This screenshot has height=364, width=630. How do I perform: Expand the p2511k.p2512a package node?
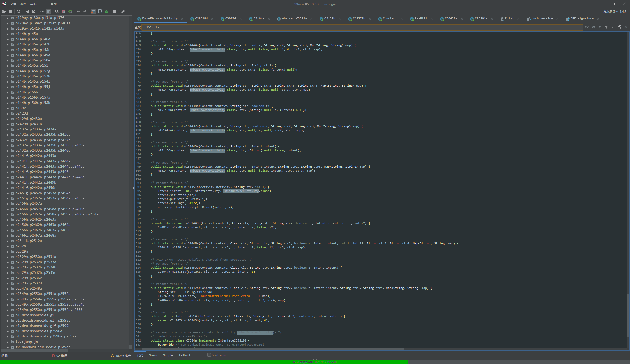pos(7,241)
